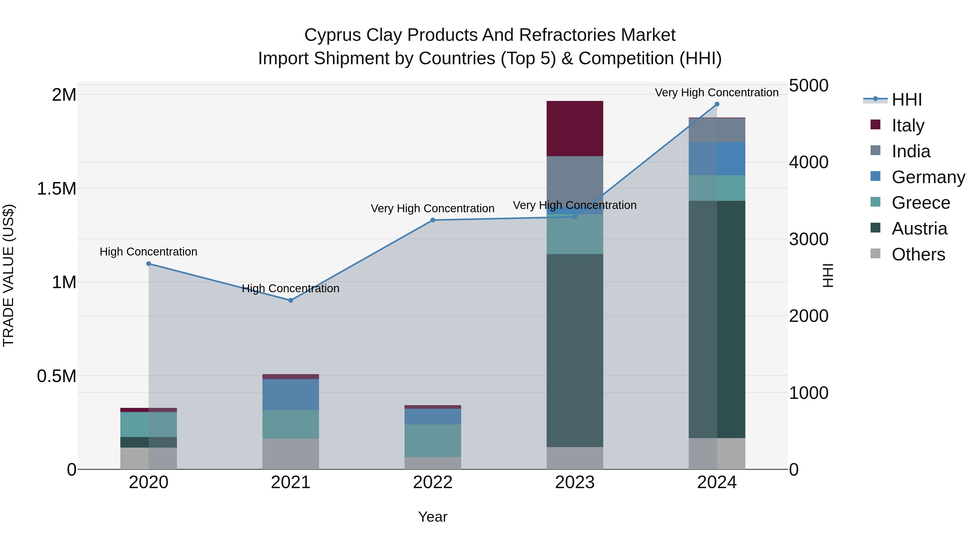
Task: Click the 3000 tick on HHI axis
Action: pyautogui.click(x=809, y=239)
